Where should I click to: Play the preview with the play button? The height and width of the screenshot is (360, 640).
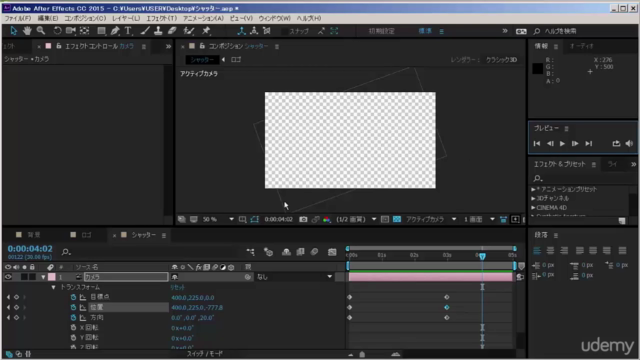click(562, 144)
